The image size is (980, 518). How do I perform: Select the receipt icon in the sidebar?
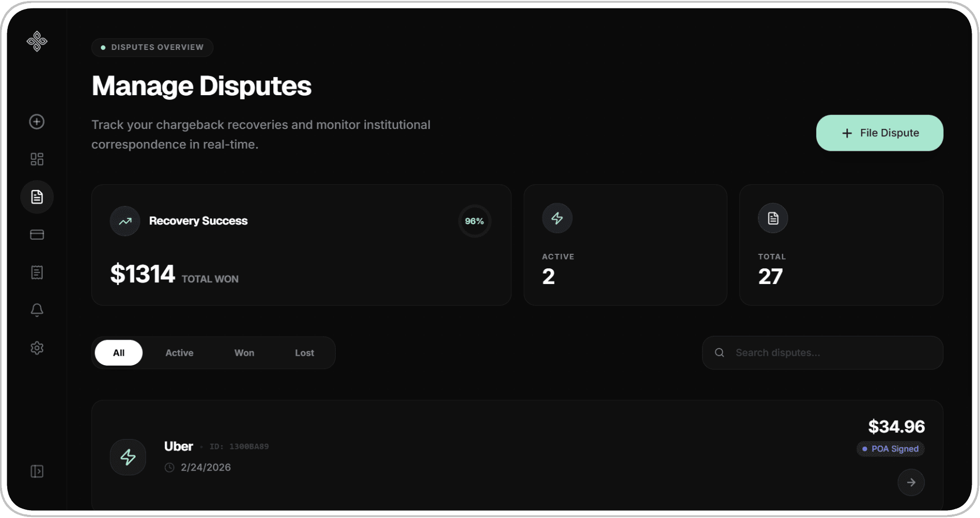pos(37,272)
